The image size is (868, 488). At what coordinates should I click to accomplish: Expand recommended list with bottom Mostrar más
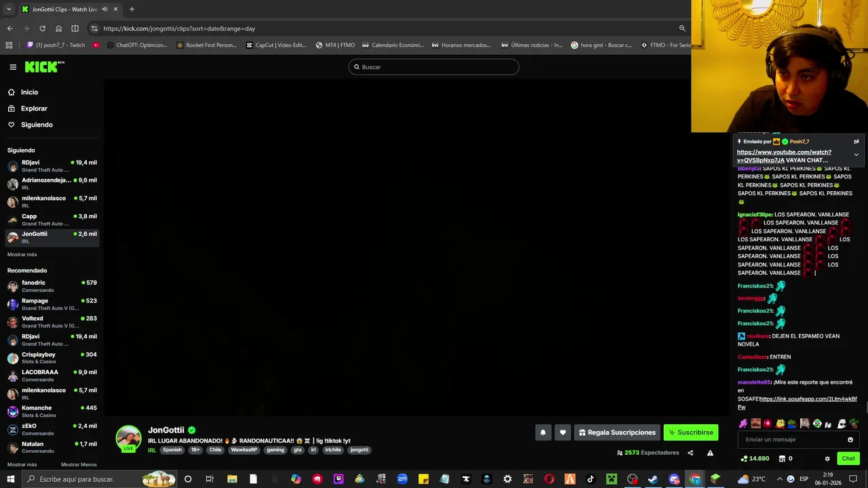pyautogui.click(x=22, y=465)
